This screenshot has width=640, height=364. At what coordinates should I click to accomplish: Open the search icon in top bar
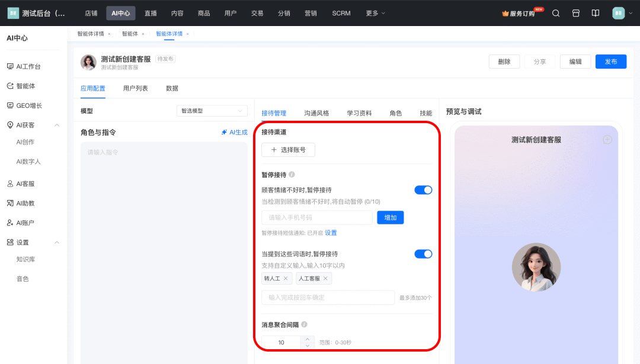(555, 13)
